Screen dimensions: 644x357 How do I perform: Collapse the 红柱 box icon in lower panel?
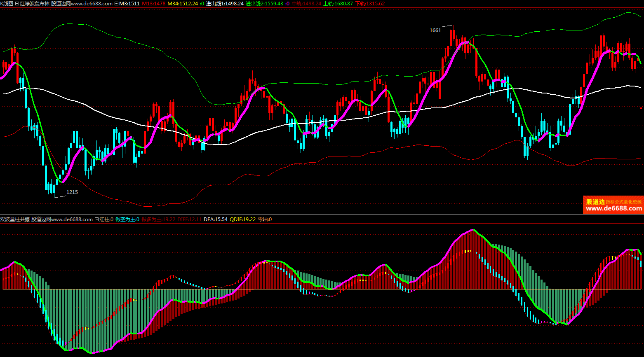[x=96, y=219]
